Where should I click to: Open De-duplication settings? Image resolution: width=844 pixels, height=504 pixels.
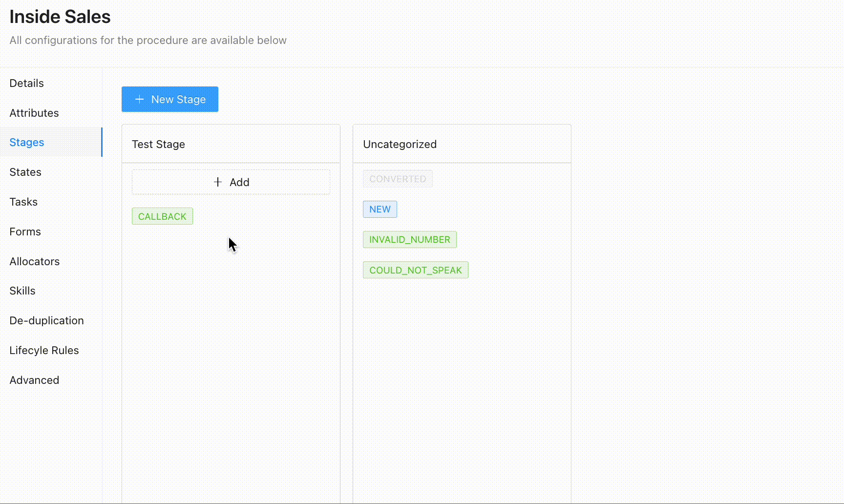click(x=47, y=320)
